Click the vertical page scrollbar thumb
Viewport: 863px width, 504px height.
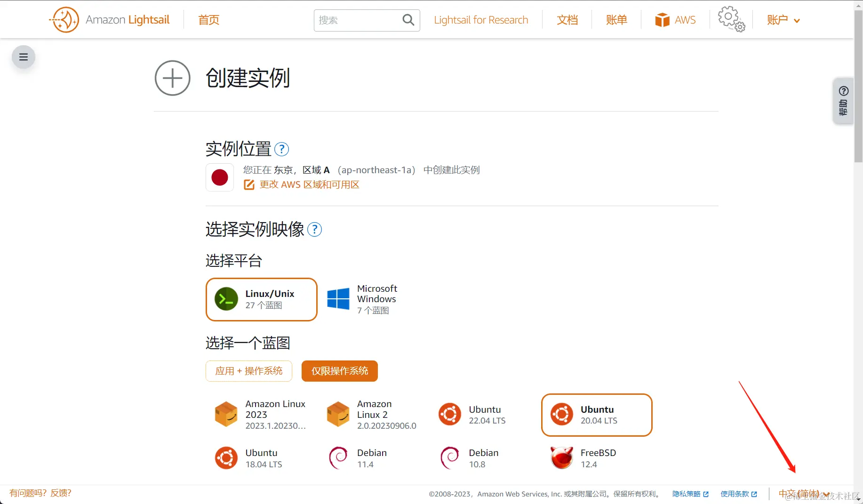coord(858,86)
